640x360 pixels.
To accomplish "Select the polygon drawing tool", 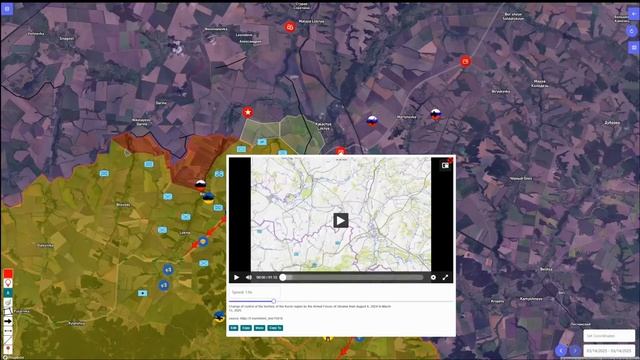I will [x=8, y=312].
